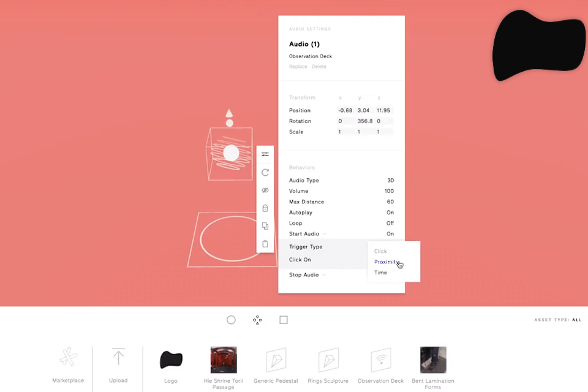This screenshot has height=392, width=588.
Task: Click the Audio (1) title
Action: point(304,44)
